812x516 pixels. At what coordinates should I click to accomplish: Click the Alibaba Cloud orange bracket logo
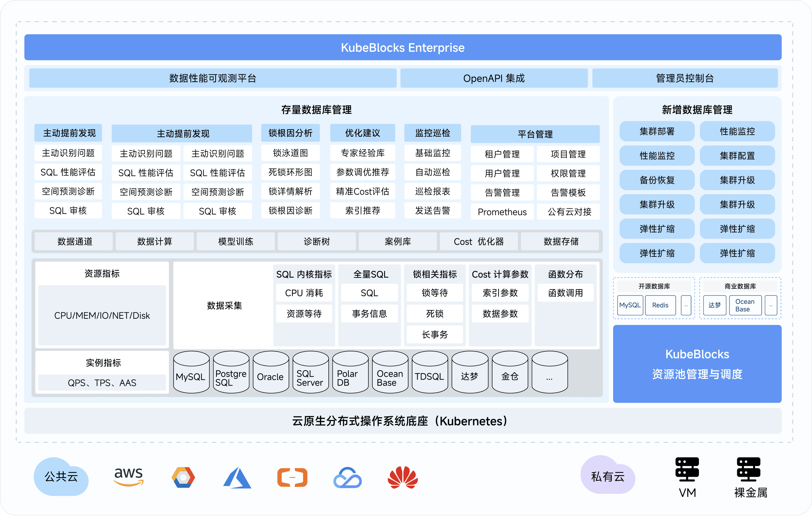pos(292,477)
